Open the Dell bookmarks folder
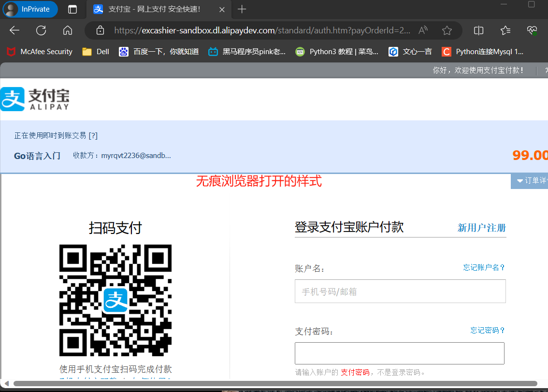 pyautogui.click(x=96, y=52)
